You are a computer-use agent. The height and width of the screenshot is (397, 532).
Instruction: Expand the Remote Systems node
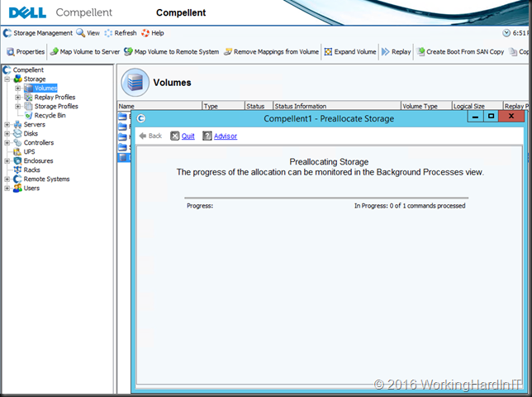(x=7, y=179)
